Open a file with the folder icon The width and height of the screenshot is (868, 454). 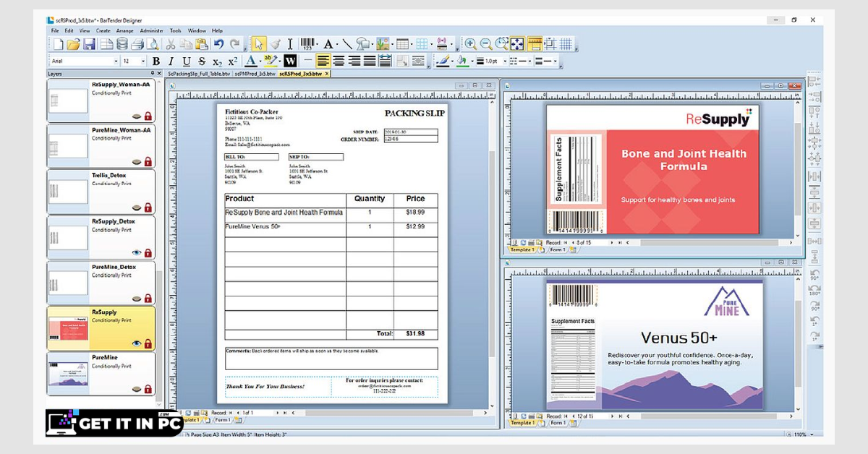coord(74,44)
